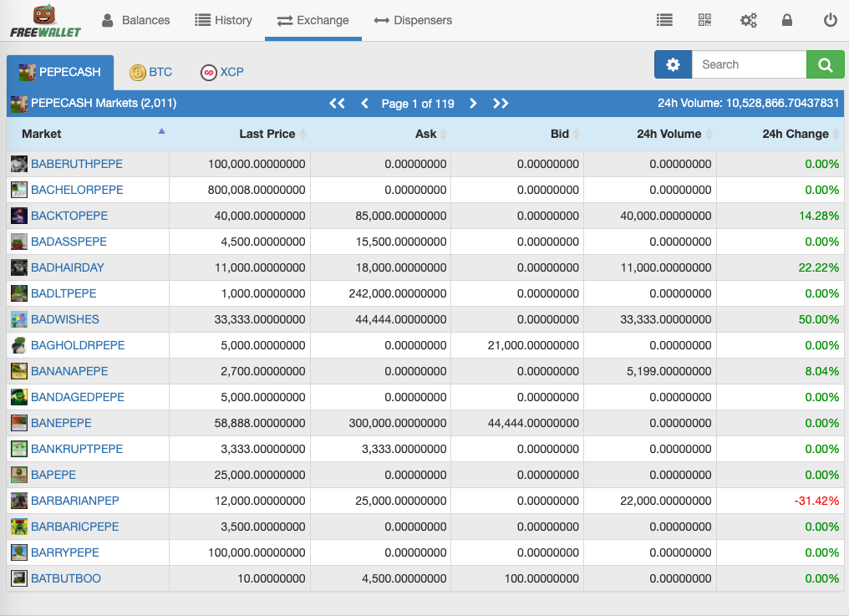
Task: Open the BATBUTBOO market link
Action: (65, 578)
